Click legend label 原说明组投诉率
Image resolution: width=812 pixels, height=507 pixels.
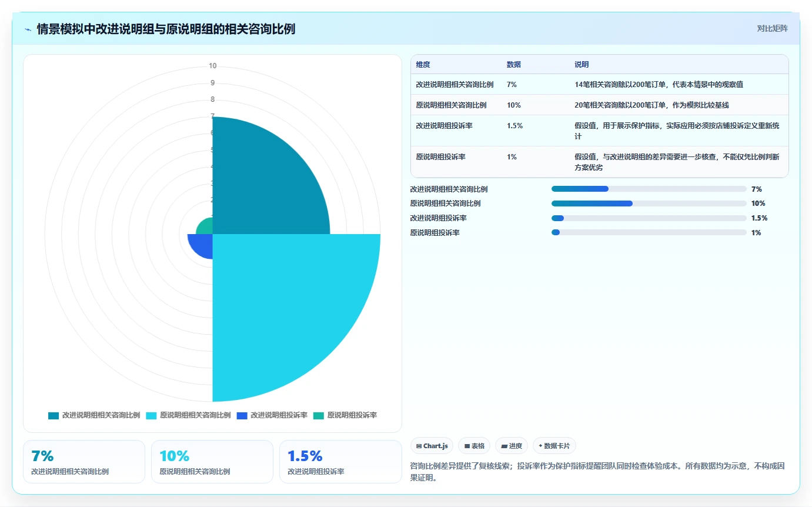352,415
